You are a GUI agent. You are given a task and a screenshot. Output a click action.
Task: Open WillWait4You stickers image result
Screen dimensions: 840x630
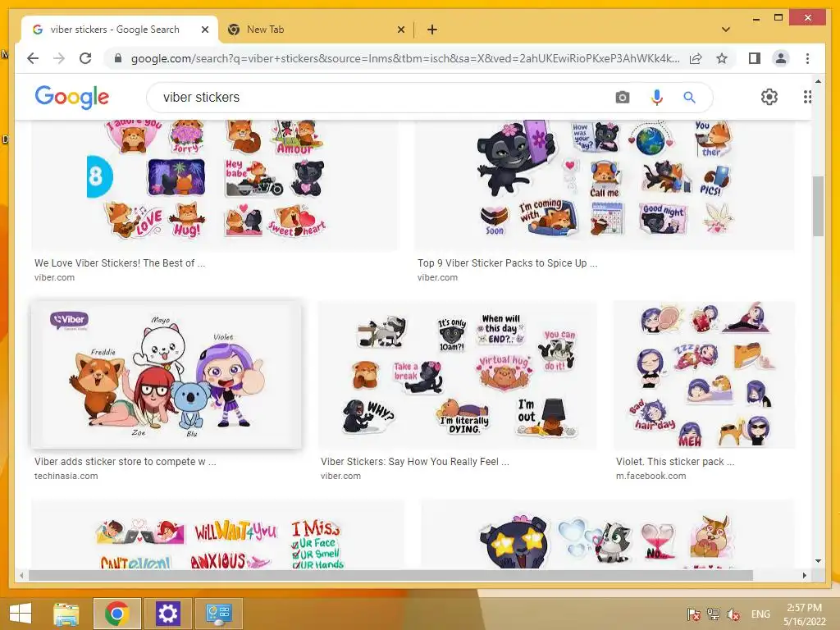[x=218, y=534]
